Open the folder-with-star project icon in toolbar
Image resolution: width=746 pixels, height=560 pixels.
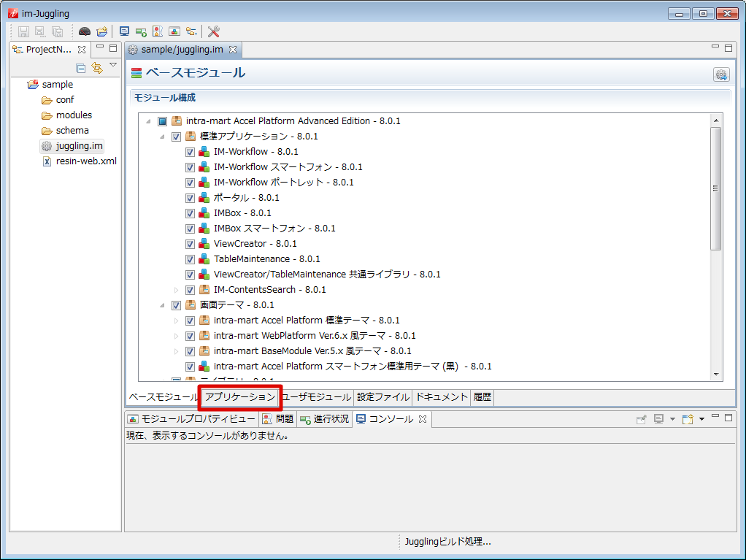coord(101,32)
